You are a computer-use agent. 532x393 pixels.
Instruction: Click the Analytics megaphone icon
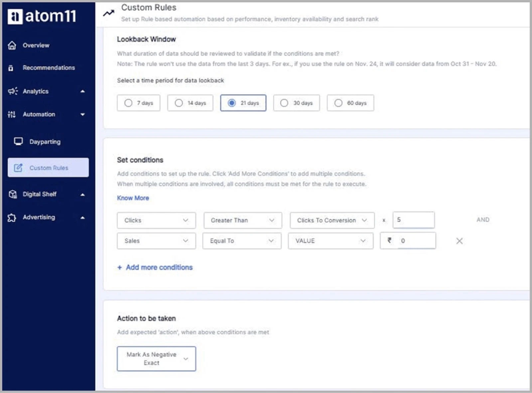(x=13, y=91)
